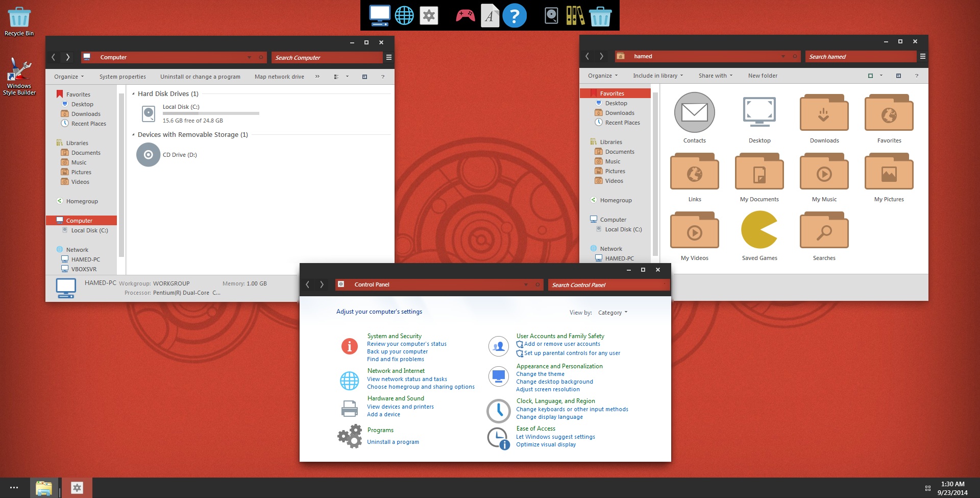
Task: Select the CD Drive (D:) icon
Action: tap(149, 155)
